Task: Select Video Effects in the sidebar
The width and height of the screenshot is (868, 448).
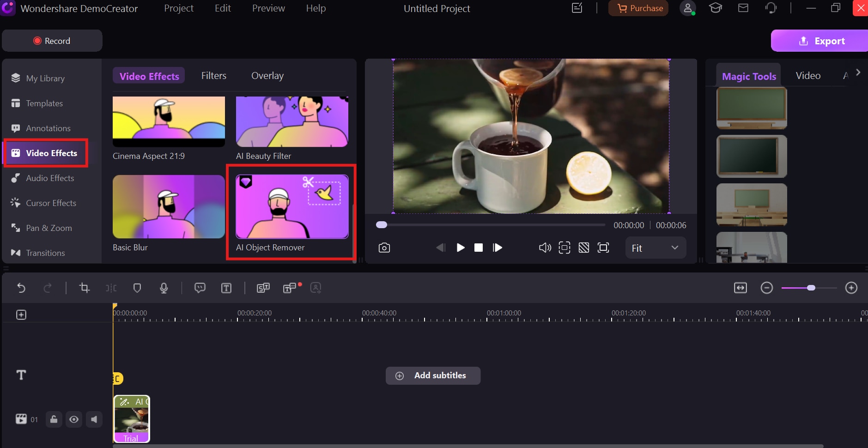Action: pyautogui.click(x=45, y=153)
